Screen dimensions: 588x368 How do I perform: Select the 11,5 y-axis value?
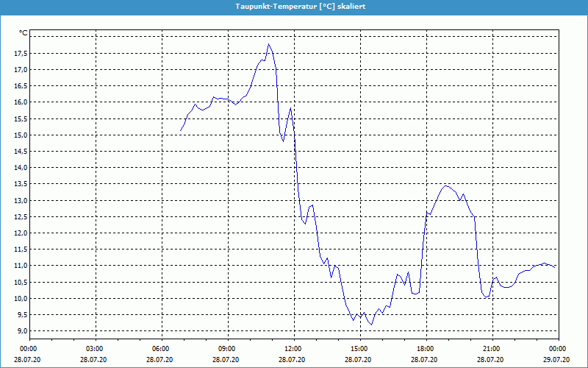(21, 250)
